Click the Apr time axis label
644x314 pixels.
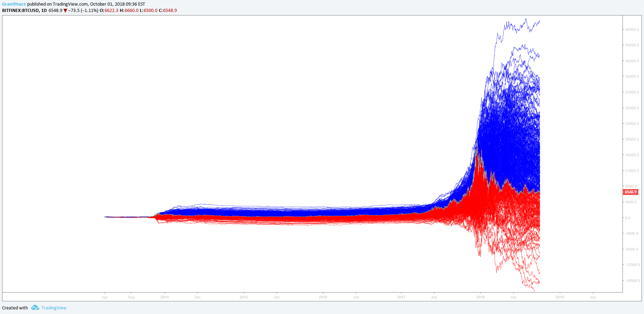coord(105,297)
